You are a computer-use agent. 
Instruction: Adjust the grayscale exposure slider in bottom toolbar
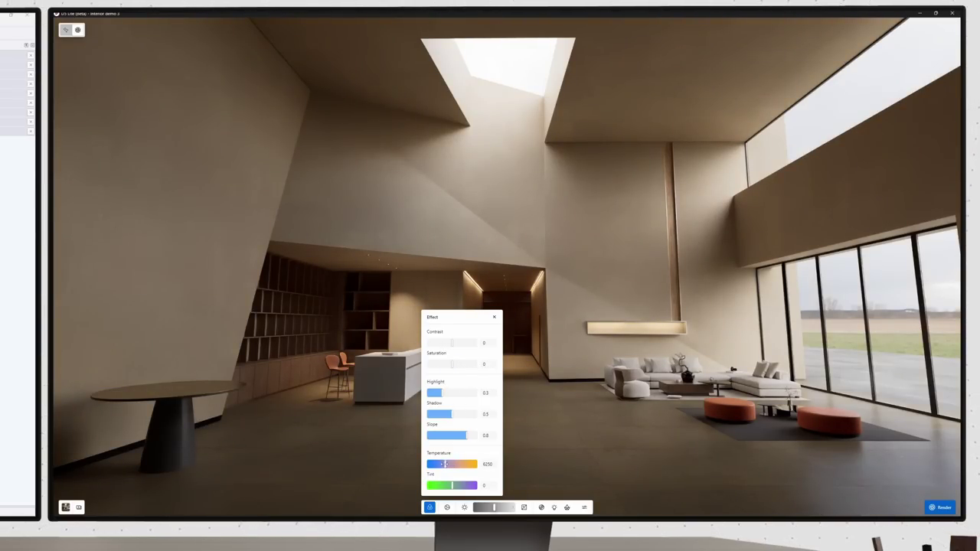pyautogui.click(x=494, y=507)
